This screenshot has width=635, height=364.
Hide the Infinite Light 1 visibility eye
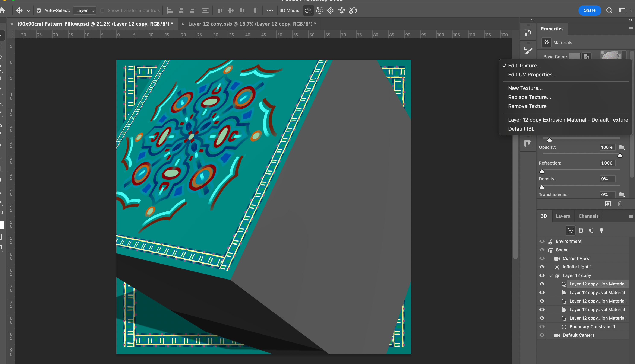[542, 267]
